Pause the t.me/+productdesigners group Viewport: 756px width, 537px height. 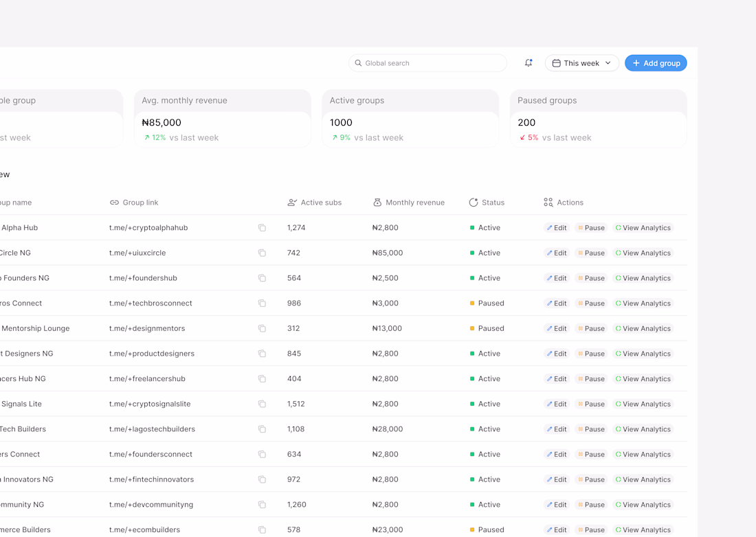(x=591, y=354)
